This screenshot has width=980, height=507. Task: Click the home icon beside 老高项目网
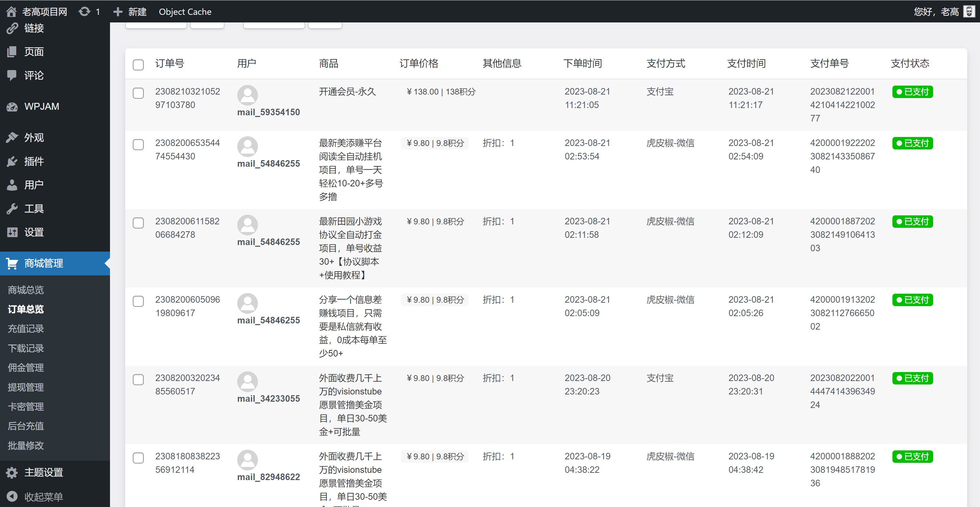click(x=11, y=12)
